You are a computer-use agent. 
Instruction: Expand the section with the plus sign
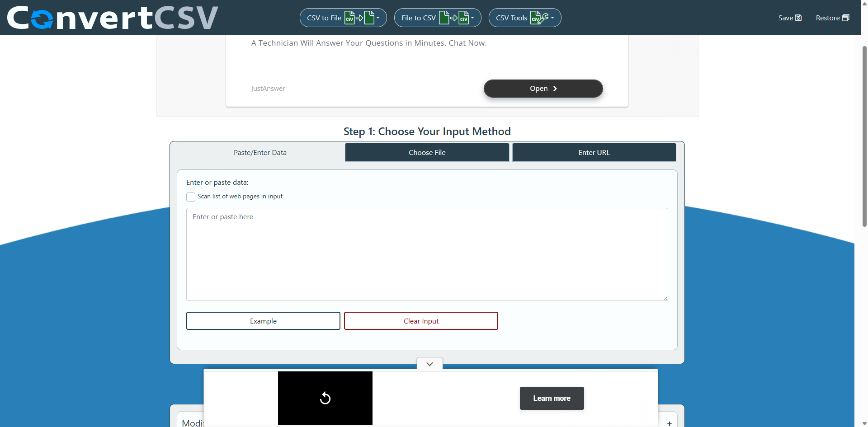(x=669, y=423)
